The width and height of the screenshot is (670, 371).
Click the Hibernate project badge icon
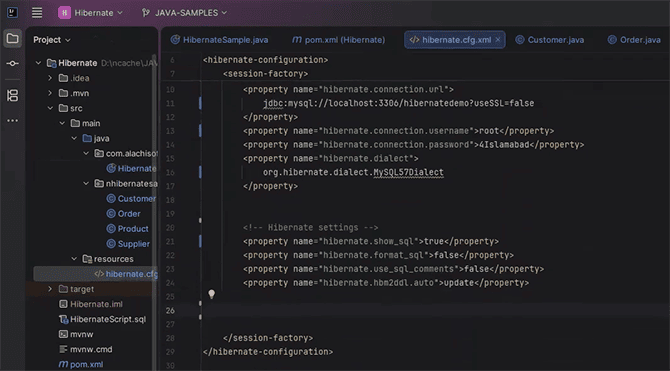[64, 13]
